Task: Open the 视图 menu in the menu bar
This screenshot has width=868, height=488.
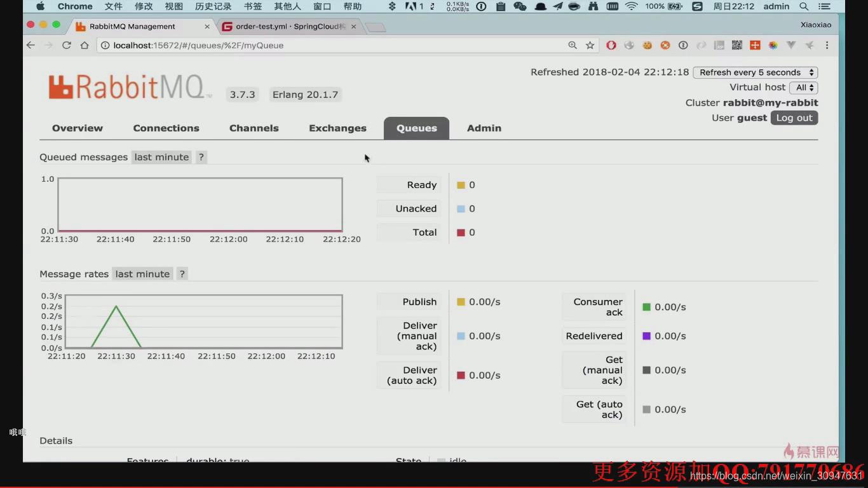Action: click(173, 6)
